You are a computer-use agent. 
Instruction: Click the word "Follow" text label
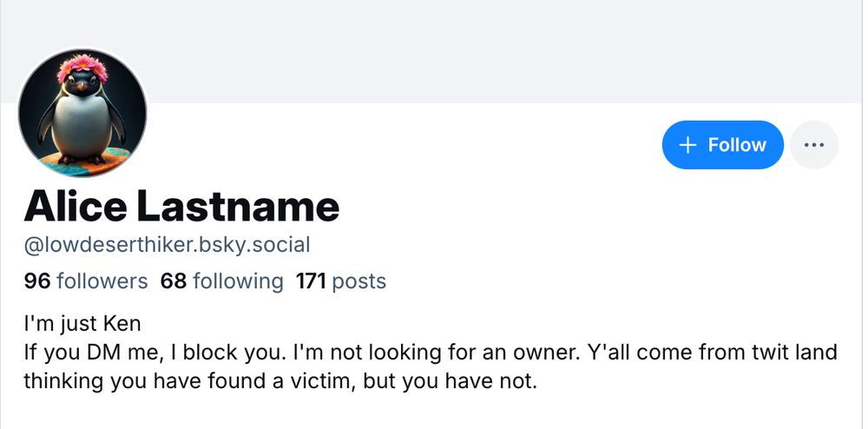[737, 145]
